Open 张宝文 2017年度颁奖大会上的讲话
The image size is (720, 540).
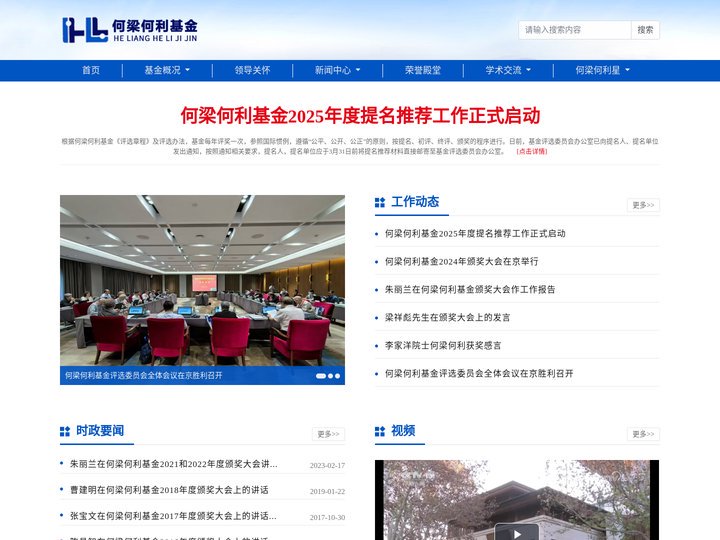pos(173,516)
